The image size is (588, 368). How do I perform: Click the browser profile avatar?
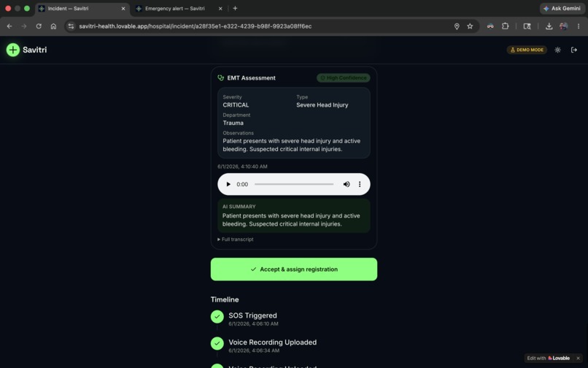click(x=563, y=26)
